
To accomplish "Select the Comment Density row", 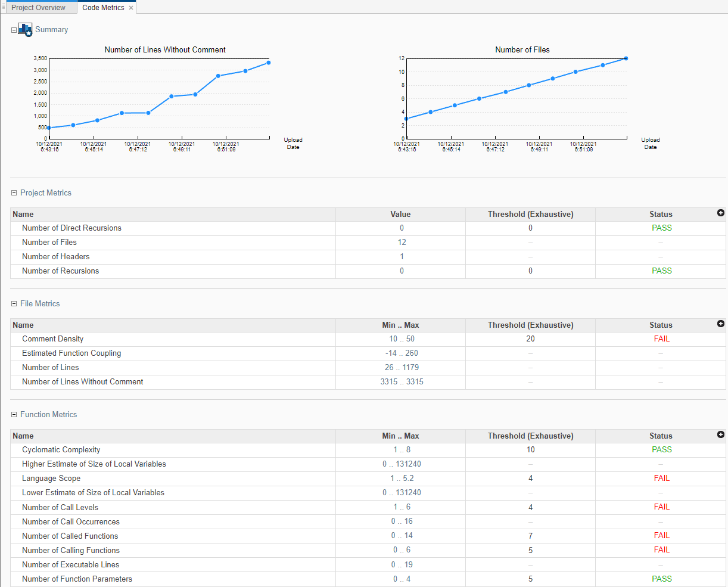I will tap(53, 339).
